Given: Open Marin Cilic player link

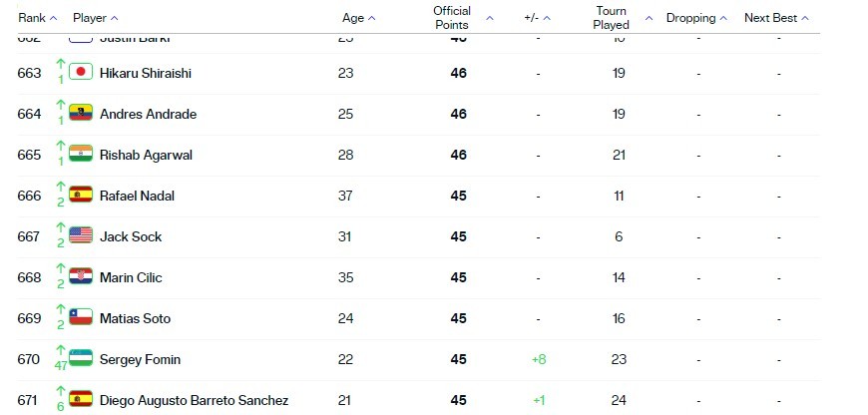Looking at the screenshot, I should point(131,277).
